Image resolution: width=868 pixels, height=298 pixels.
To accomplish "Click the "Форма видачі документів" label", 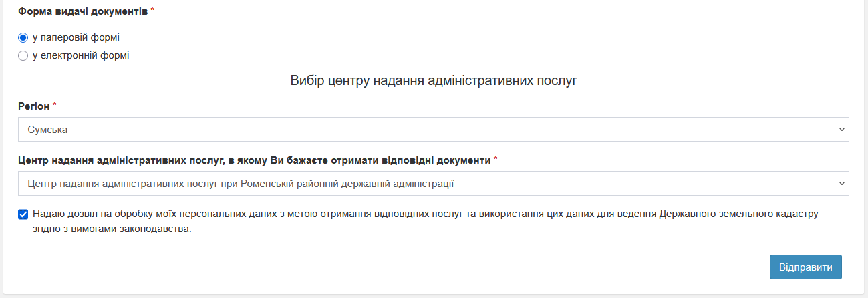I will (x=82, y=12).
